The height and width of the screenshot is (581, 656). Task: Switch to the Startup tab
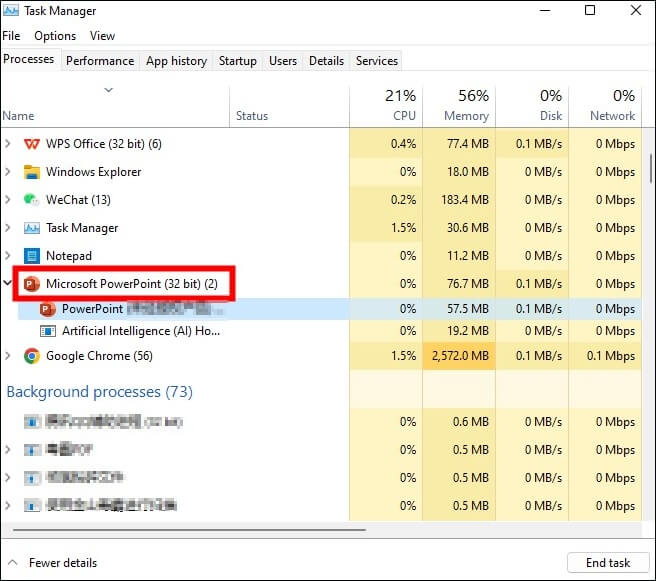point(238,61)
